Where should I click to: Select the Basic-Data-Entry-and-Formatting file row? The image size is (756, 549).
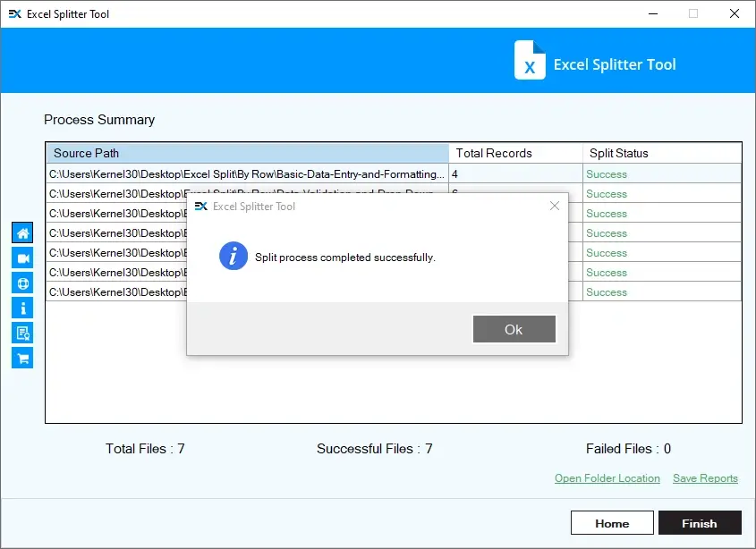tap(247, 174)
